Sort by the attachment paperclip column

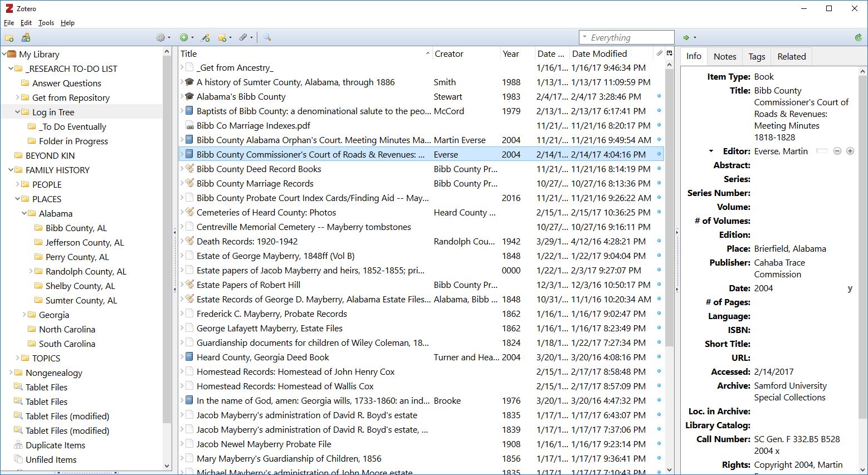(659, 53)
